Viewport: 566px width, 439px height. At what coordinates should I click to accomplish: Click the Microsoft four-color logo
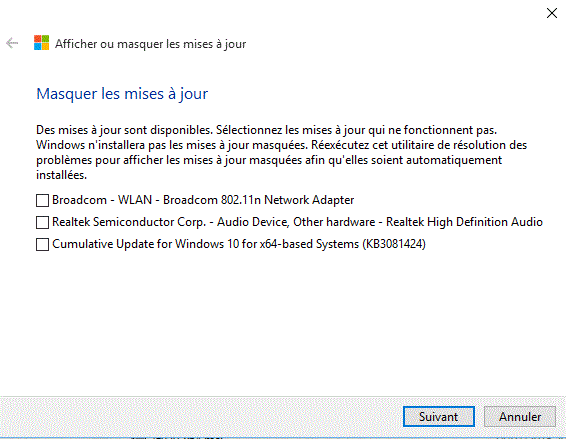pos(42,43)
